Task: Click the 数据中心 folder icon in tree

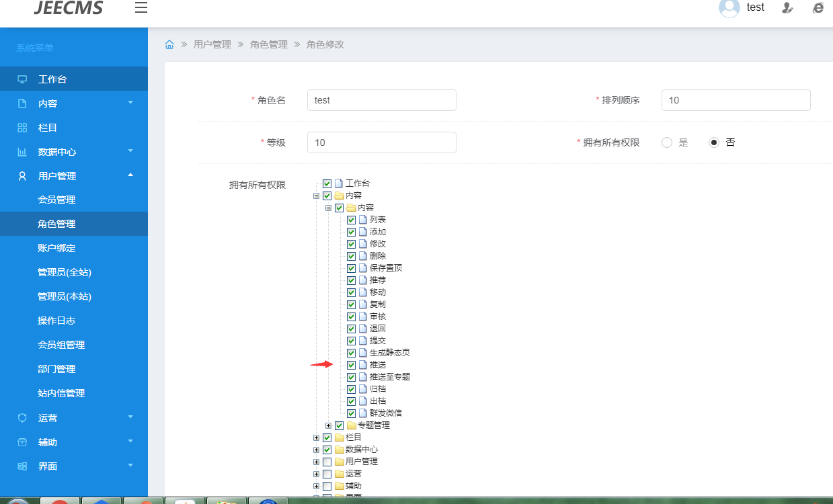Action: (339, 450)
